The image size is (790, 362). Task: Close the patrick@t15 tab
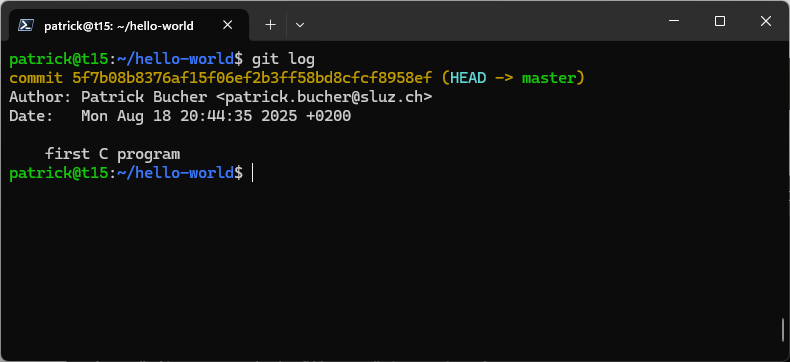click(x=228, y=25)
